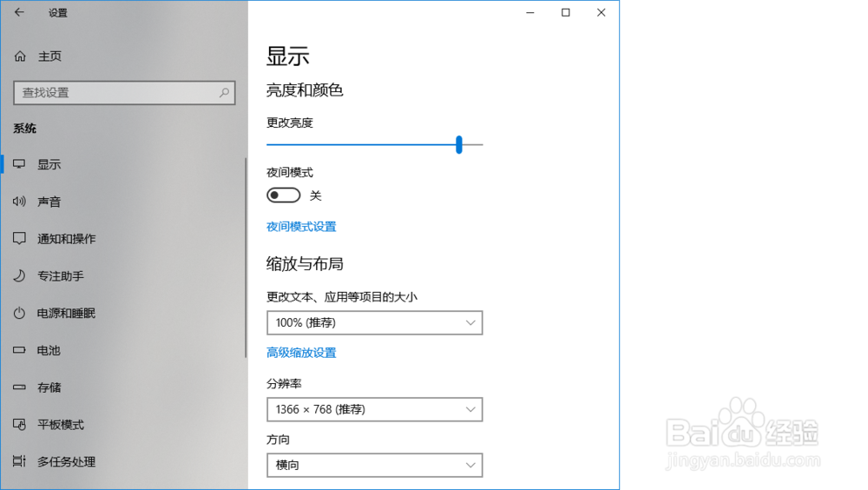Click the home icon beside 主页
Image resolution: width=868 pixels, height=490 pixels.
pos(20,56)
